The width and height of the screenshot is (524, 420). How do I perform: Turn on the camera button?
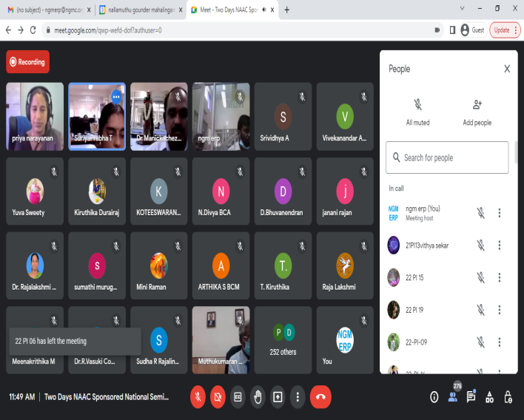coord(218,396)
